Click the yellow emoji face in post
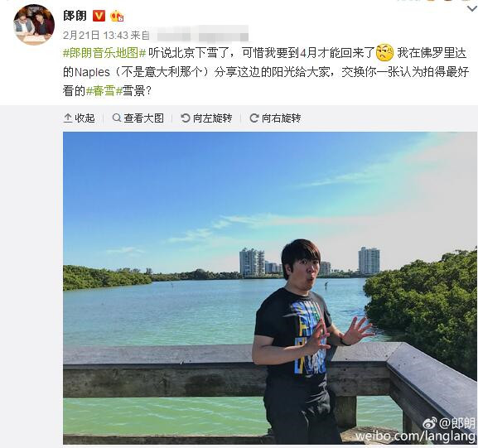This screenshot has height=448, width=478. (385, 52)
